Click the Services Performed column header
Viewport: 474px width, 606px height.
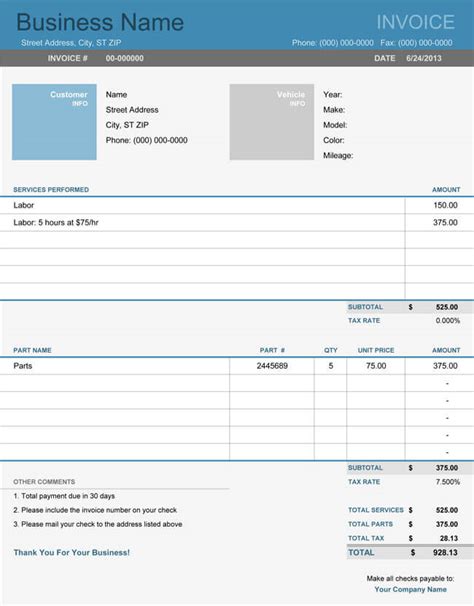tap(51, 190)
